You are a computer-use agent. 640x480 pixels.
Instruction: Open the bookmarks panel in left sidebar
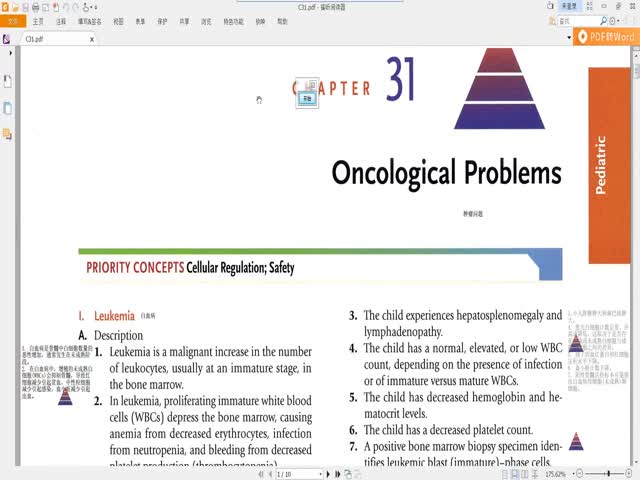(x=8, y=81)
